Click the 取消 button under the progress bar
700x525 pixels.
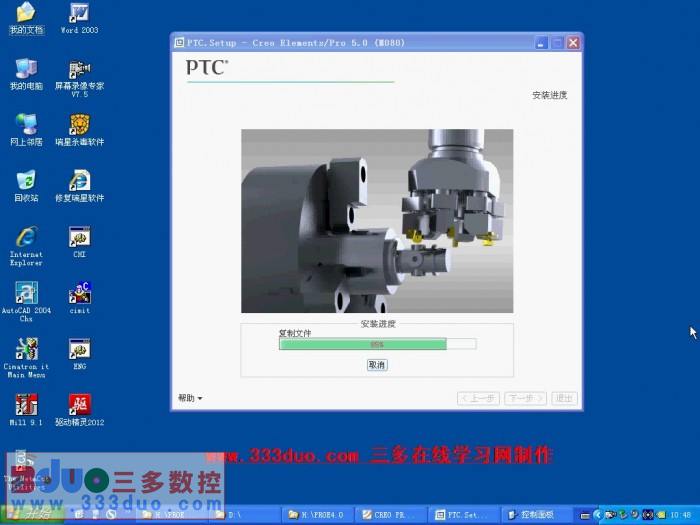tap(377, 365)
